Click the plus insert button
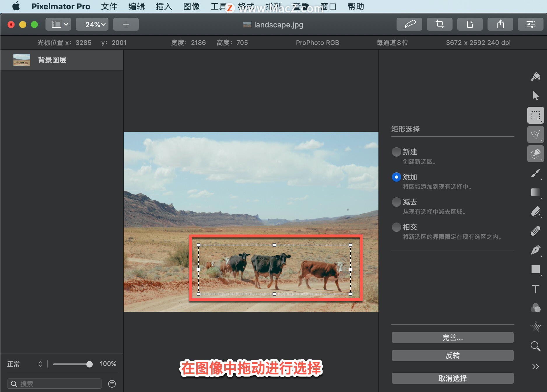 (126, 24)
